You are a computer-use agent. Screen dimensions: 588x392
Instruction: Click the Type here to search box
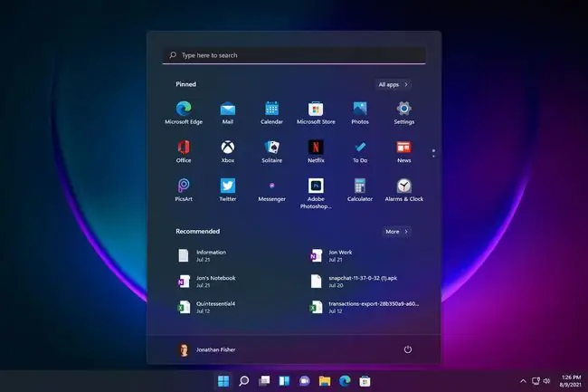(x=294, y=55)
